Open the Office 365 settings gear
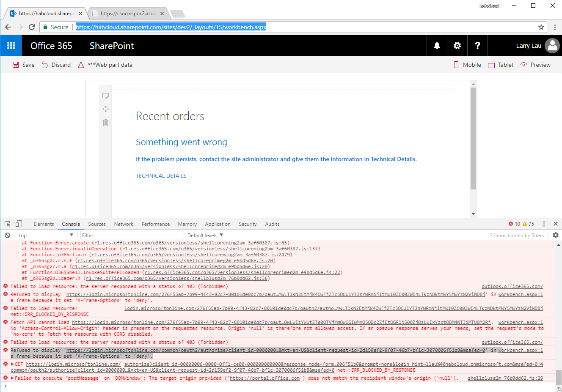Screen dimensions: 562x392 coord(457,46)
